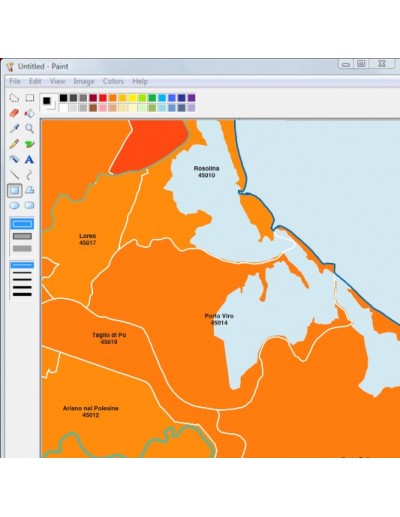Click the Rosolina 45010 map label
Viewport: 400px width, 517px height.
point(207,172)
